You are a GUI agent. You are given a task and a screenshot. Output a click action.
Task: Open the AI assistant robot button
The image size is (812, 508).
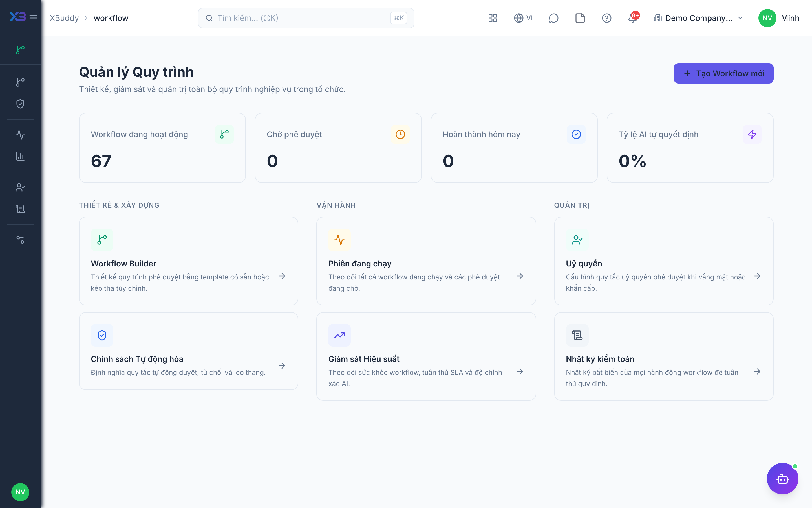(782, 478)
